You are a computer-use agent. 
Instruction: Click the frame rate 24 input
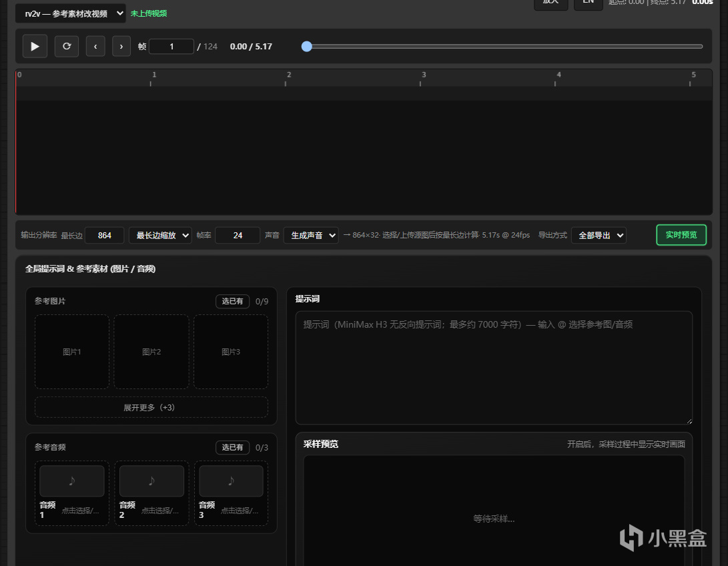pos(238,236)
